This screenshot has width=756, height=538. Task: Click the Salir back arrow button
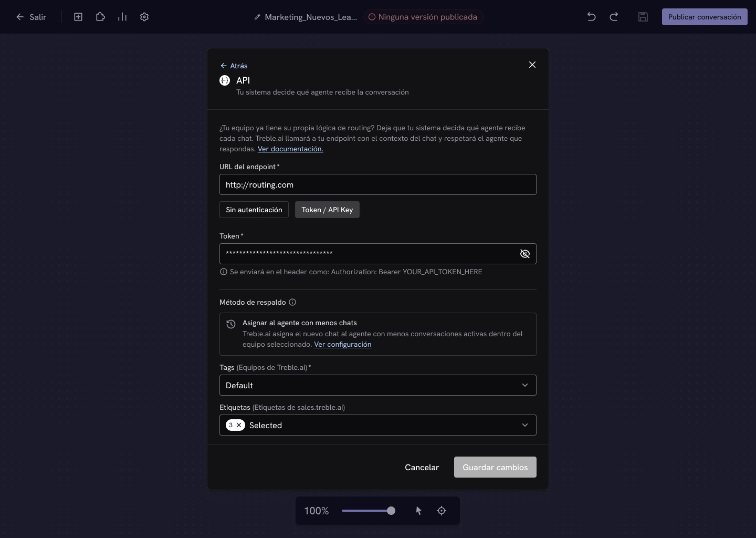tap(31, 17)
